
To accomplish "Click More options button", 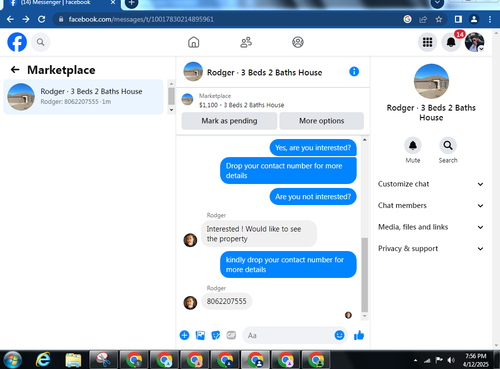I will coord(321,121).
